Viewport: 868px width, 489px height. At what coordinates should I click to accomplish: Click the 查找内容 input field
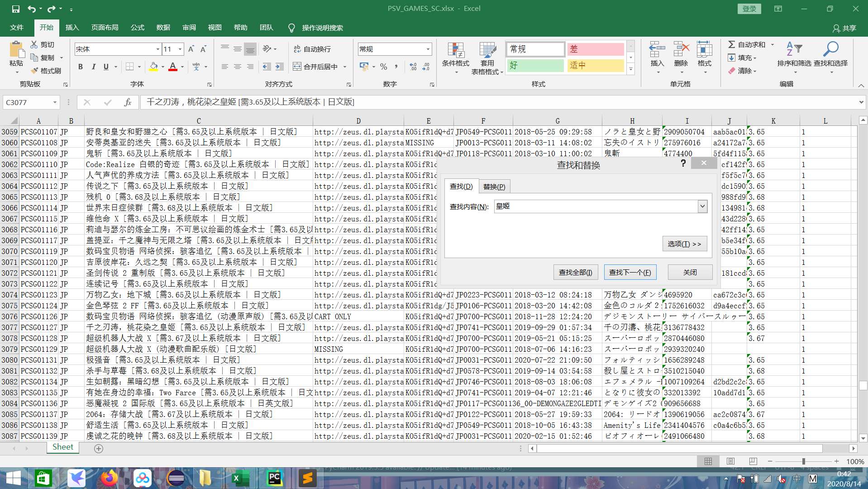coord(596,206)
